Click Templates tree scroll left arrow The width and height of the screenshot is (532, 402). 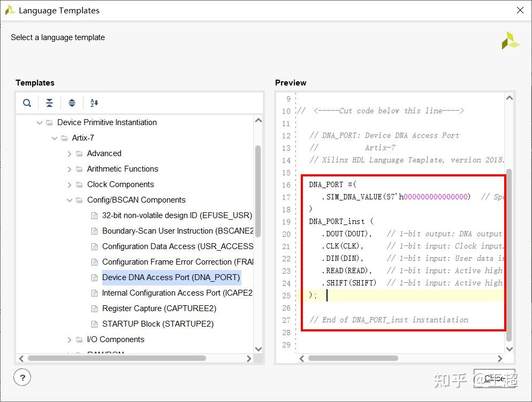pos(21,359)
